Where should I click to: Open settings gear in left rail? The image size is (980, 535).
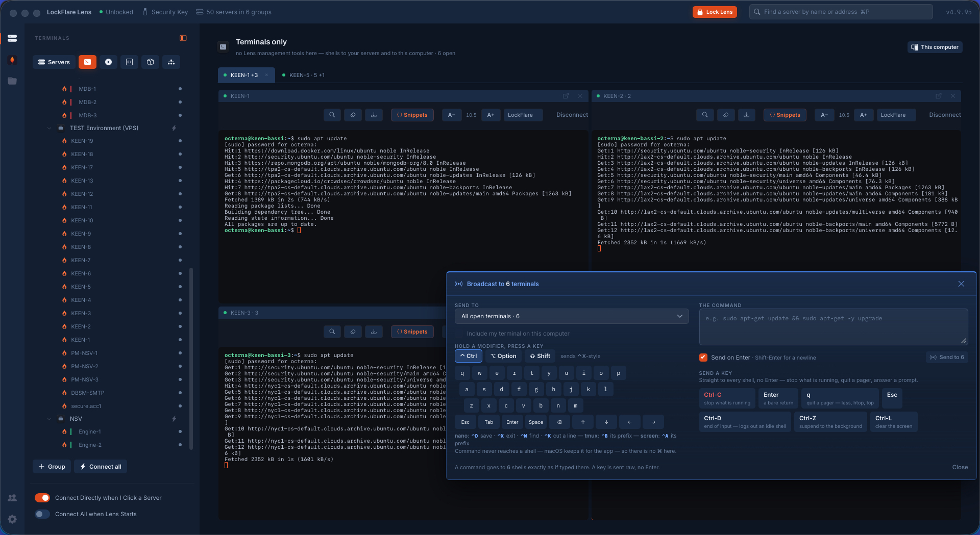pyautogui.click(x=12, y=519)
